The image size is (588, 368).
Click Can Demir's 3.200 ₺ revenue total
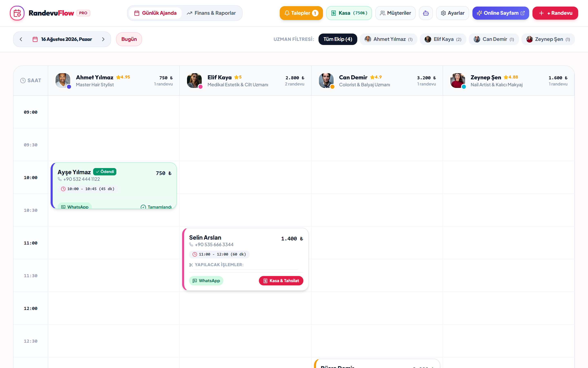(427, 78)
